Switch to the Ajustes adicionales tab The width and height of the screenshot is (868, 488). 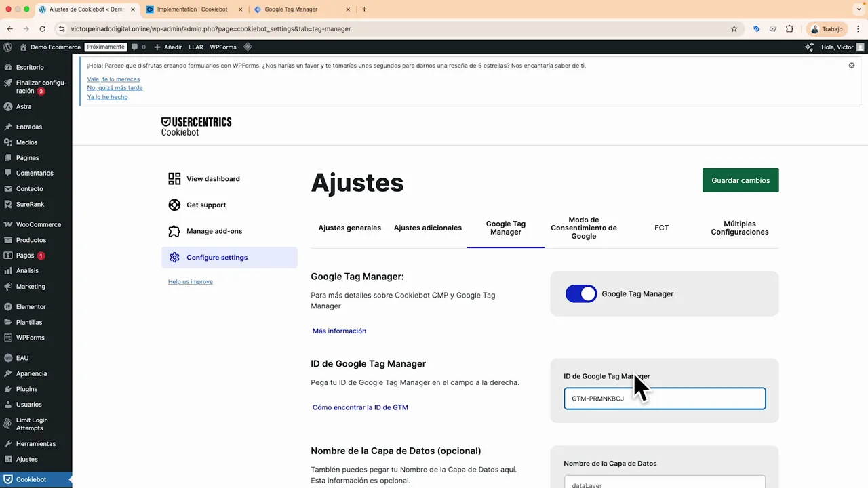(x=427, y=228)
